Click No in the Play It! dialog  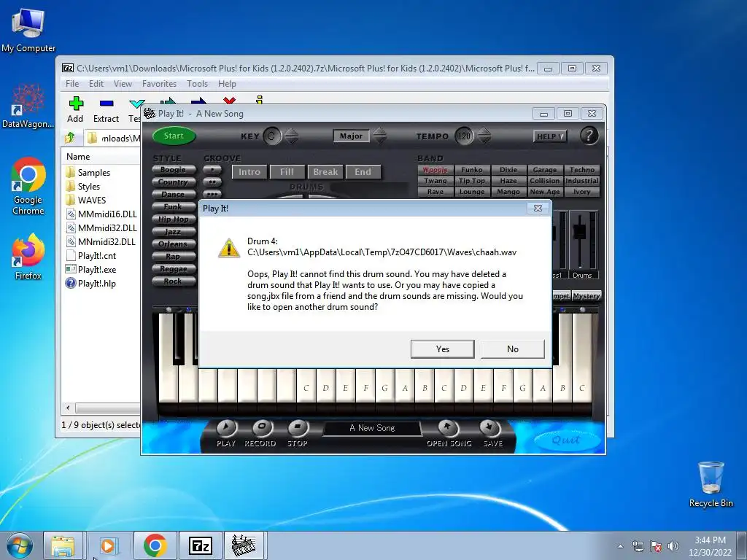[x=513, y=349]
